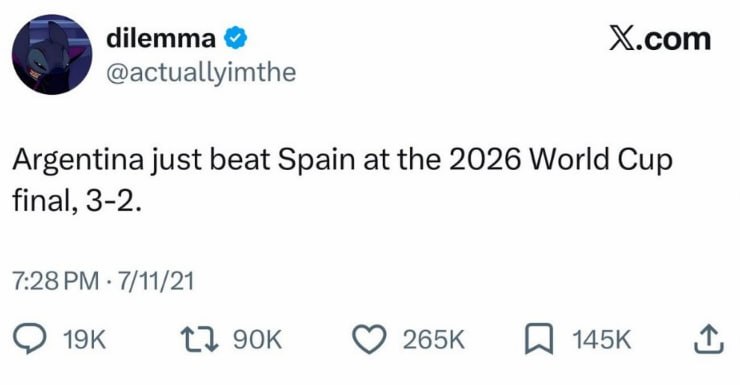Open the @actuallyimthe handle link
The image size is (740, 385).
click(201, 73)
